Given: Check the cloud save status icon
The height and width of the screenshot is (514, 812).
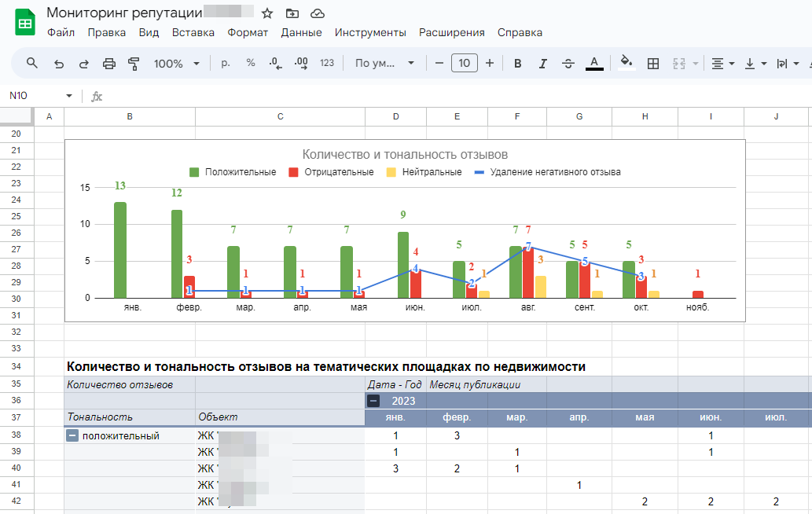Looking at the screenshot, I should point(318,13).
